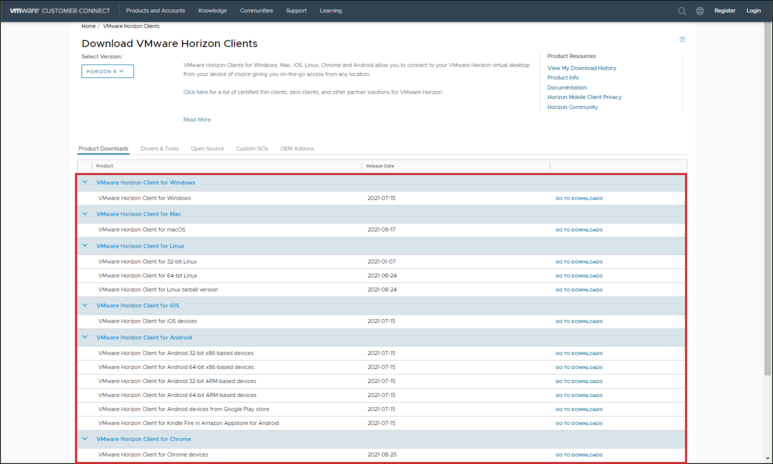Collapse VMware Horizon Client for Mac section
Viewport: 773px width, 464px height.
[85, 214]
